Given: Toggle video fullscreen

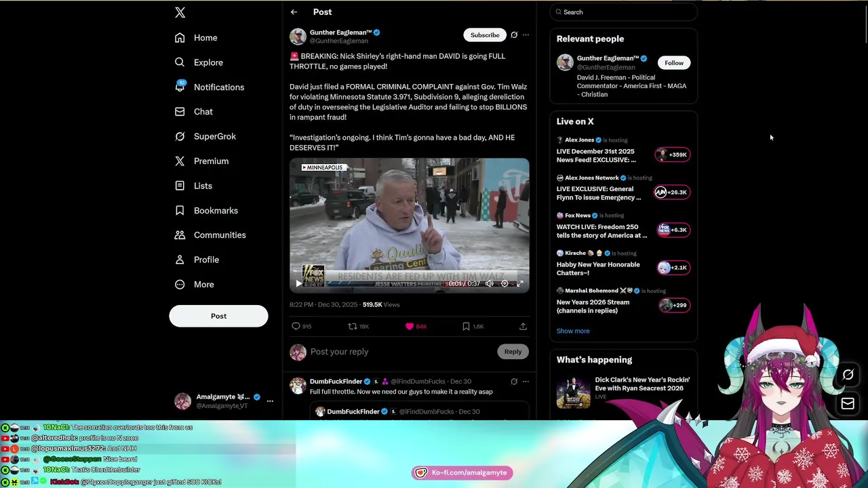Looking at the screenshot, I should coord(520,284).
